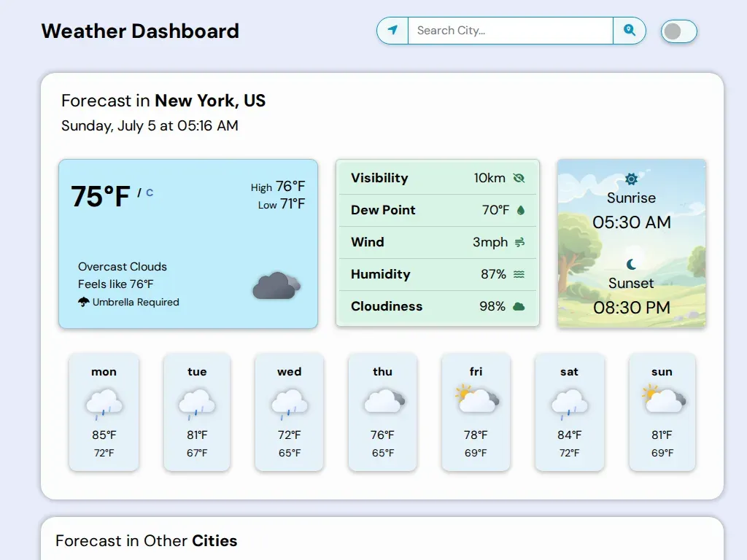The width and height of the screenshot is (747, 560).
Task: Click the magnifier search icon button
Action: 630,31
